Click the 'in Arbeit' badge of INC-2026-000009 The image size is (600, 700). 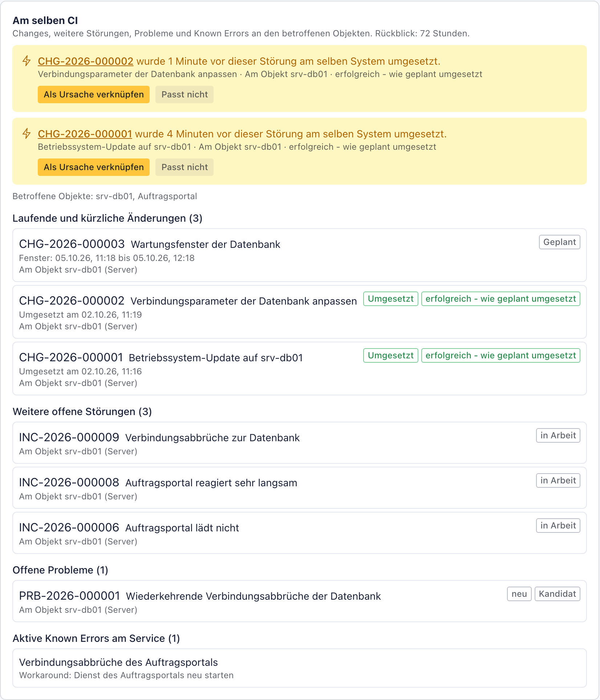558,435
